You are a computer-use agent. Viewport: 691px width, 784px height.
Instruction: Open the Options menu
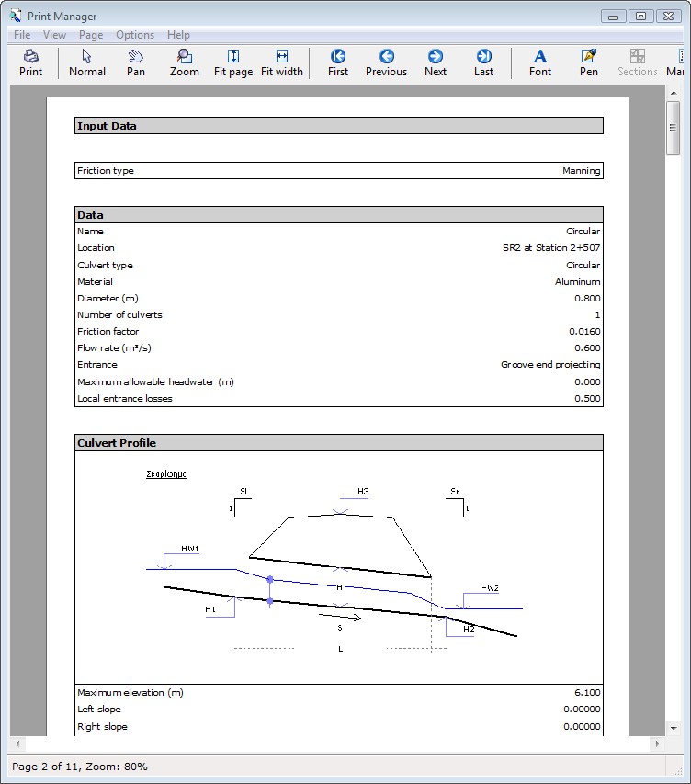coord(135,35)
